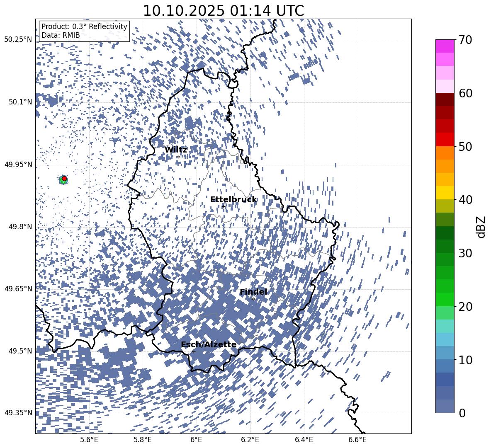
Task: Click the red radar site marker dot
Action: tap(64, 179)
